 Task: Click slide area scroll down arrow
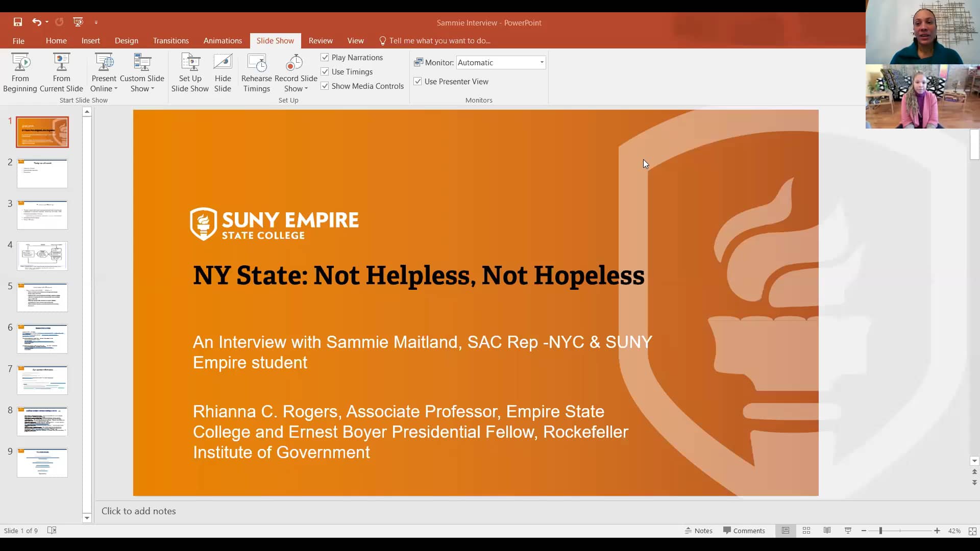point(974,461)
